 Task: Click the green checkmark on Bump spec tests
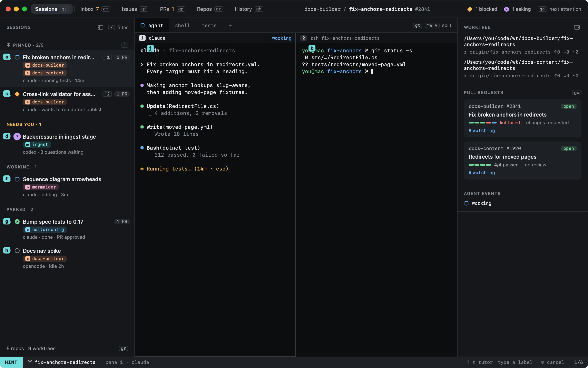point(17,221)
